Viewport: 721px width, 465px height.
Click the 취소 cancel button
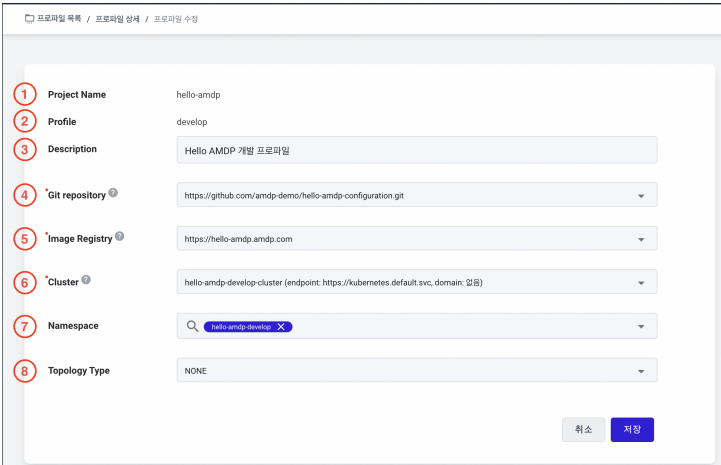tap(583, 430)
